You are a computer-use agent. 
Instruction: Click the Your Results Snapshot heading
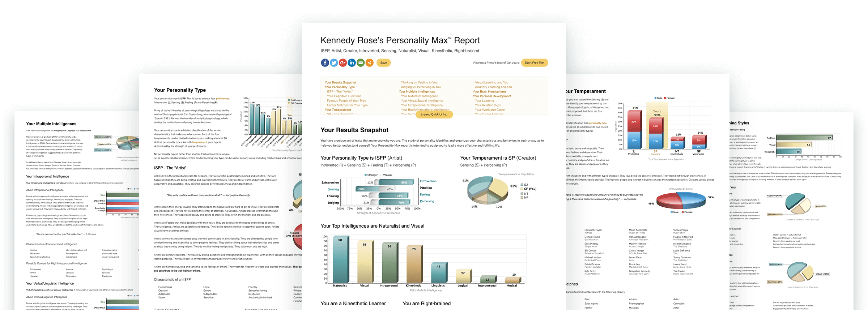tap(354, 130)
